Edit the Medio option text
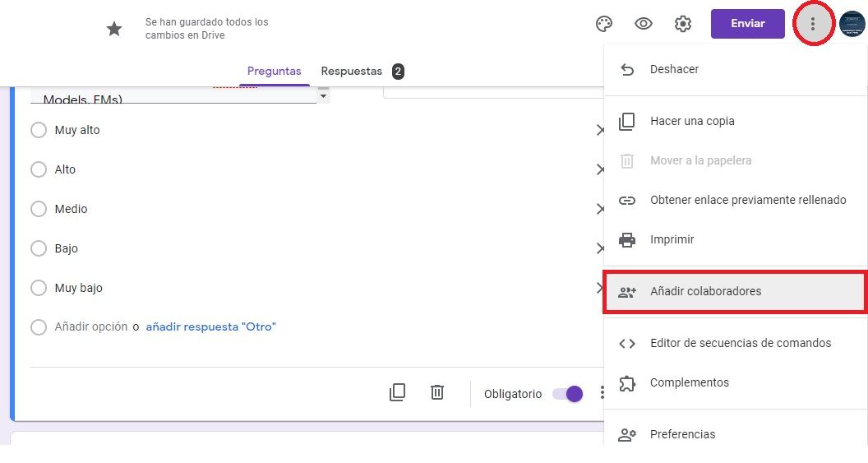Image resolution: width=868 pixels, height=463 pixels. 71,209
